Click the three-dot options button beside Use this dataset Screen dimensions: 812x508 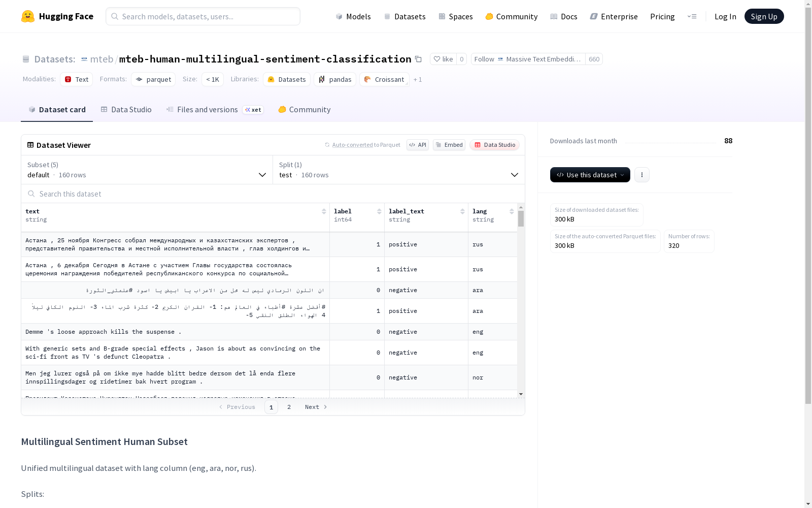click(x=642, y=175)
